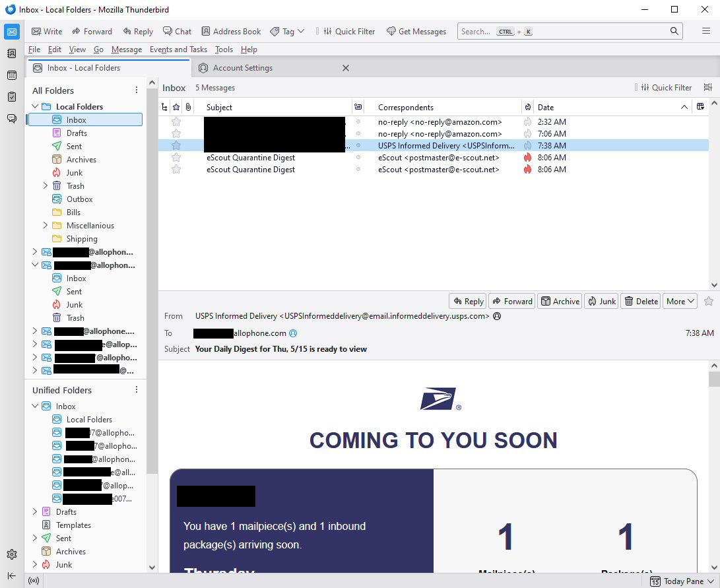
Task: Open the Tools menu
Action: 224,49
